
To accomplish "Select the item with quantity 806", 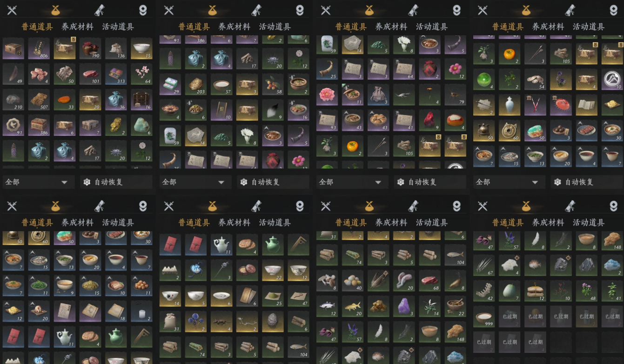I will point(39,48).
